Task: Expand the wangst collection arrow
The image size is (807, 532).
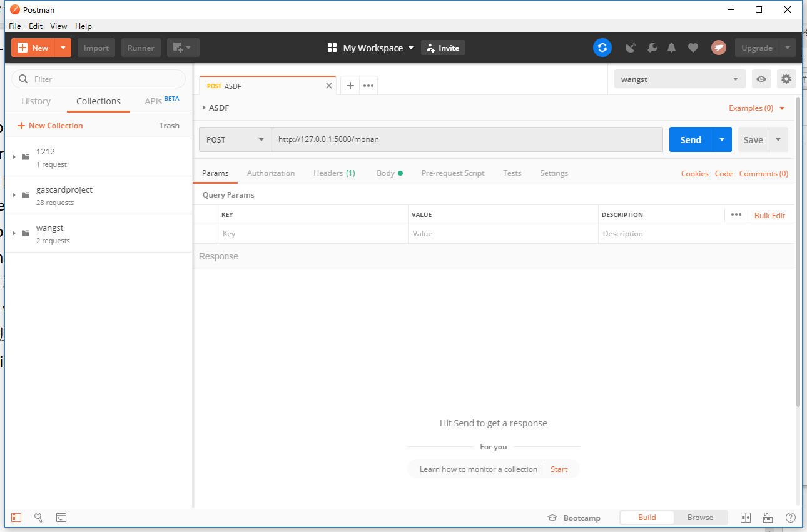Action: [14, 233]
